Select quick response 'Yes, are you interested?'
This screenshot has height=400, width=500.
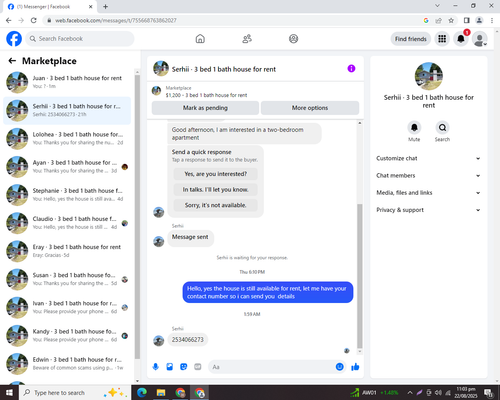click(x=216, y=174)
